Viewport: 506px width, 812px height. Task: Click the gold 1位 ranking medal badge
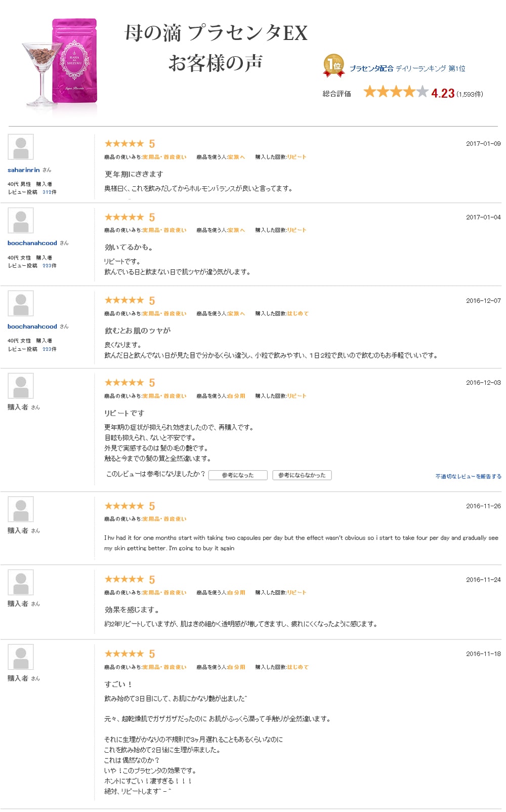click(333, 66)
